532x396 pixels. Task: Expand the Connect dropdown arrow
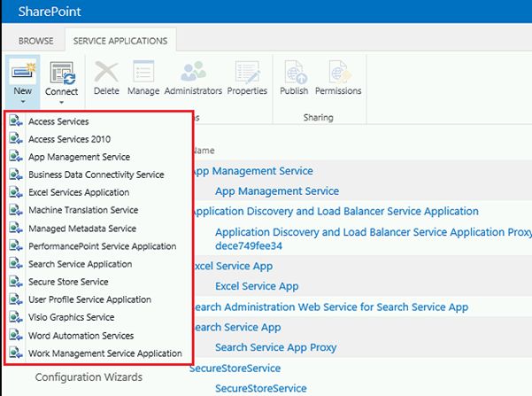[x=62, y=102]
